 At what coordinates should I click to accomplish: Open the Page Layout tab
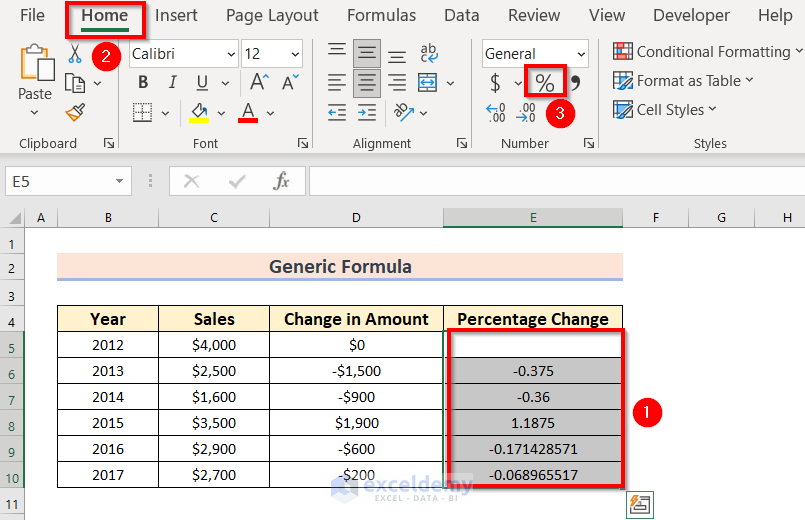coord(272,15)
